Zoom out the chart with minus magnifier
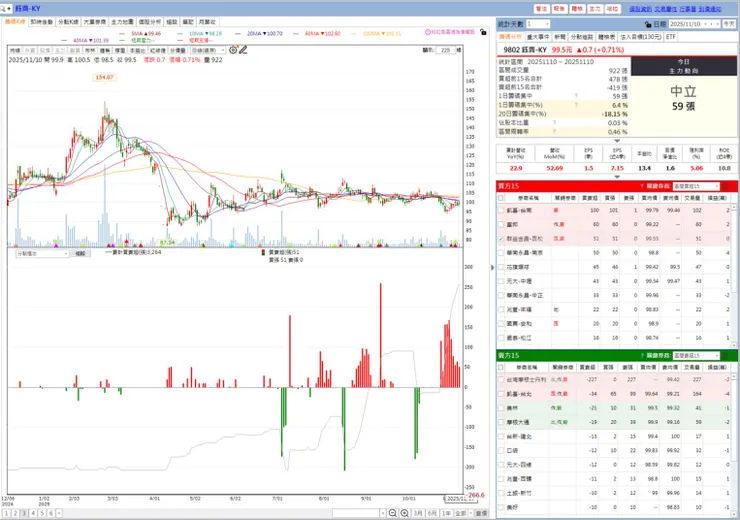740x520 pixels. [393, 513]
